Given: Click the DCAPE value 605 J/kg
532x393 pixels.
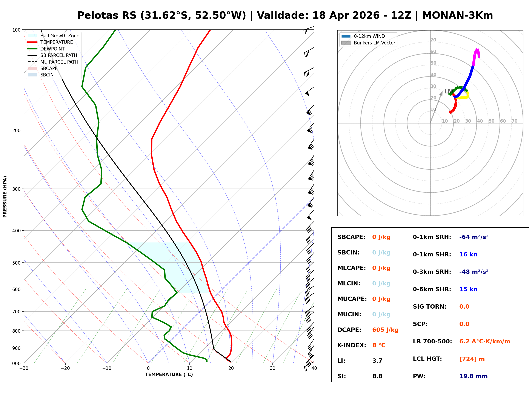Looking at the screenshot, I should (385, 330).
